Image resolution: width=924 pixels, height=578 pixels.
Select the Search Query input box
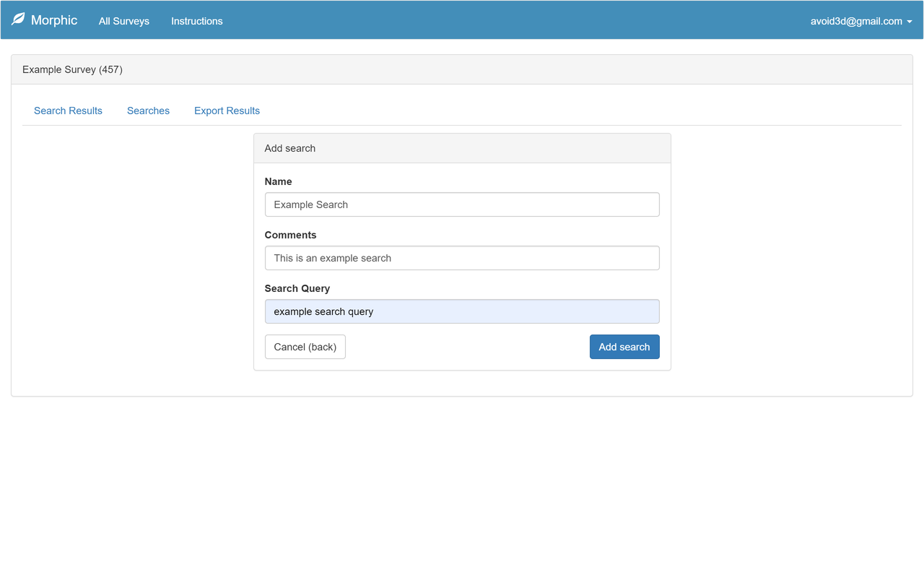click(x=462, y=311)
